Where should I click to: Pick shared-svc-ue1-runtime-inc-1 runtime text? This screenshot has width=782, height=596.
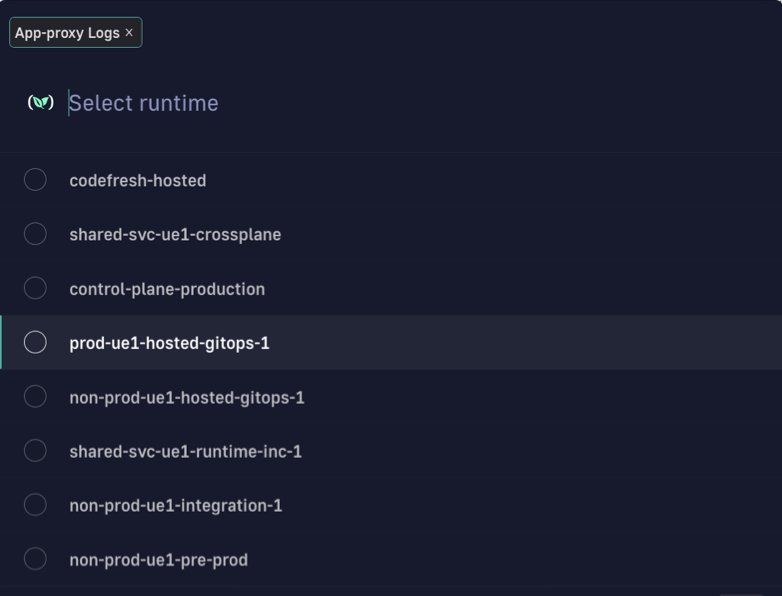click(185, 452)
